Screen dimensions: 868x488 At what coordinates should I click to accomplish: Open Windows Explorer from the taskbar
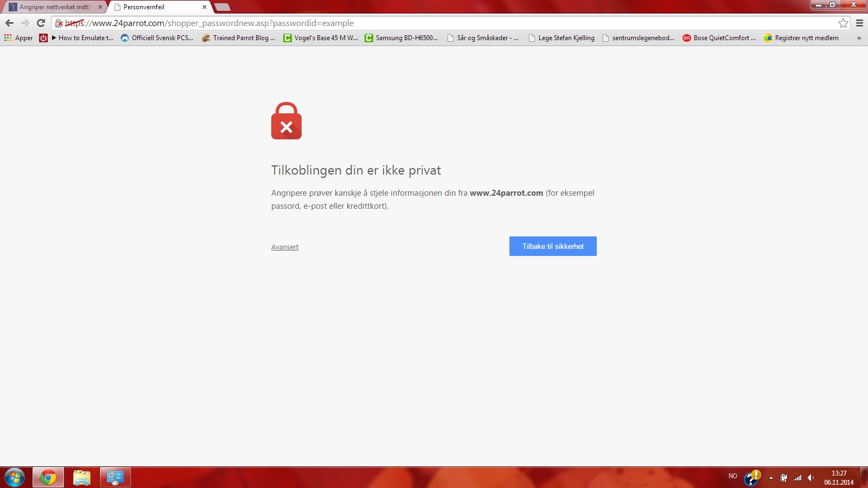click(82, 478)
